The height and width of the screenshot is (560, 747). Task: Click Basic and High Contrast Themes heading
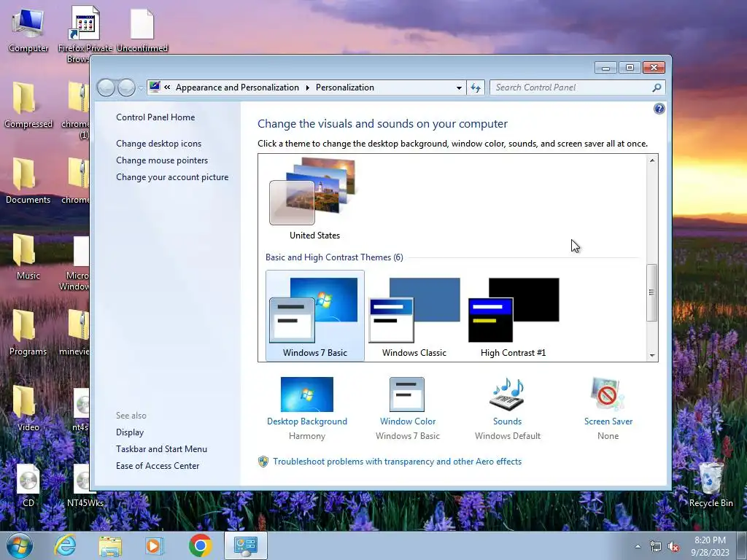pos(334,257)
